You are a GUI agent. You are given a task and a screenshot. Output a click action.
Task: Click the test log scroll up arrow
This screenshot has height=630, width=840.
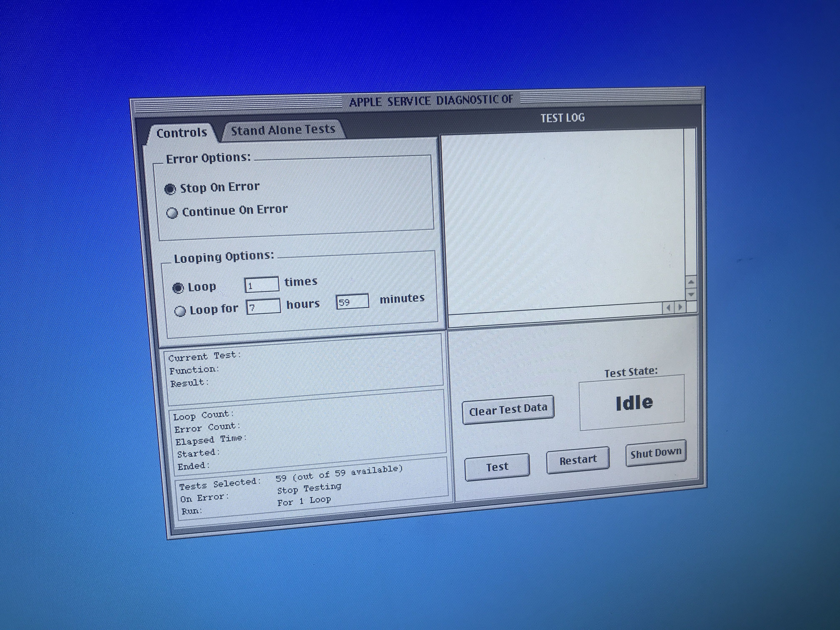coord(691,282)
